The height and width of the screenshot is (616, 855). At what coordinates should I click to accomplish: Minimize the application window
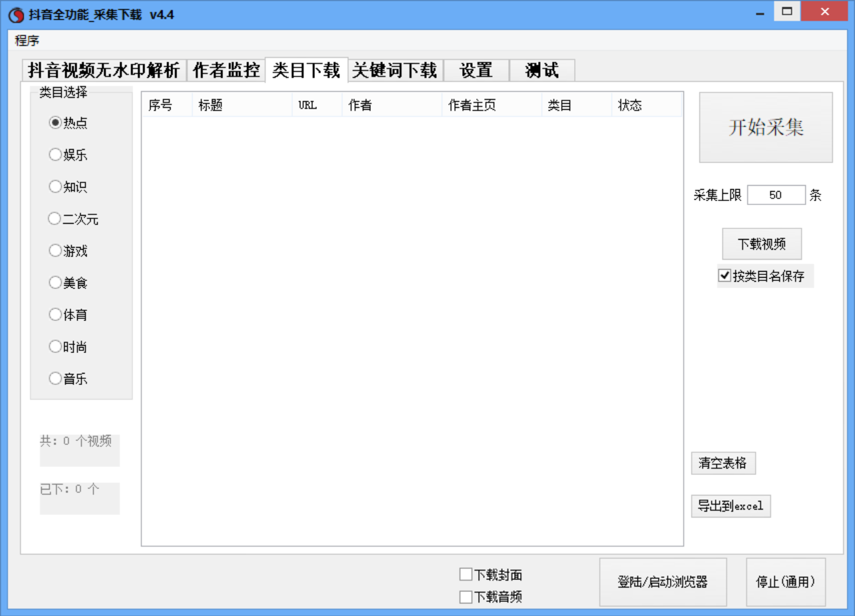[x=760, y=12]
